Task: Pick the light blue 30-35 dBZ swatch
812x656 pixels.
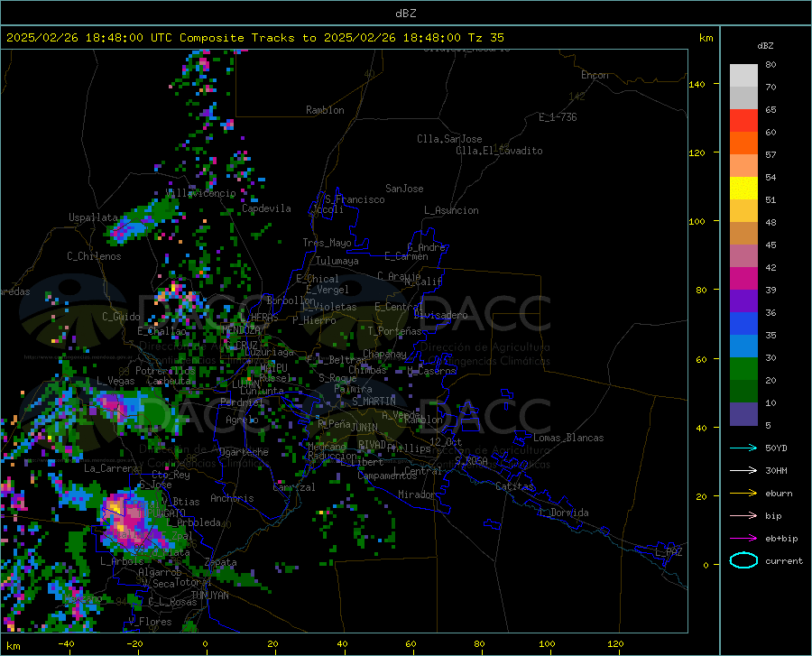Action: click(x=743, y=346)
